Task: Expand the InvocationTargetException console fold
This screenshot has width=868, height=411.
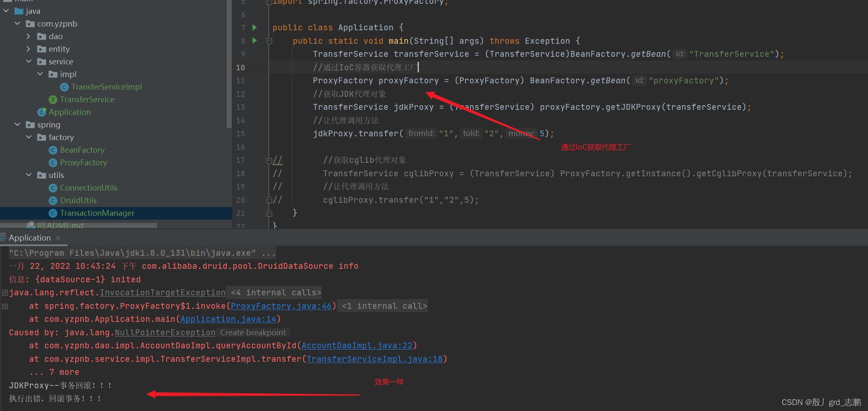Action: (x=5, y=292)
